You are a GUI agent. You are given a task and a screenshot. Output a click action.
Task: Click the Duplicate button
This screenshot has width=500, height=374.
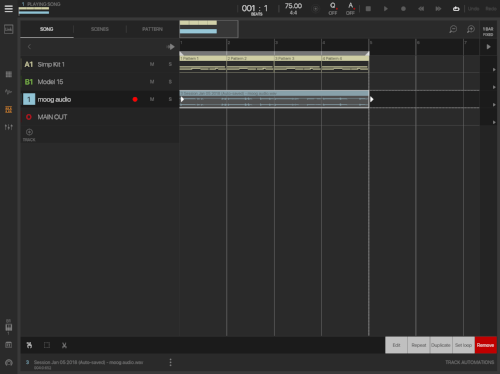click(441, 345)
